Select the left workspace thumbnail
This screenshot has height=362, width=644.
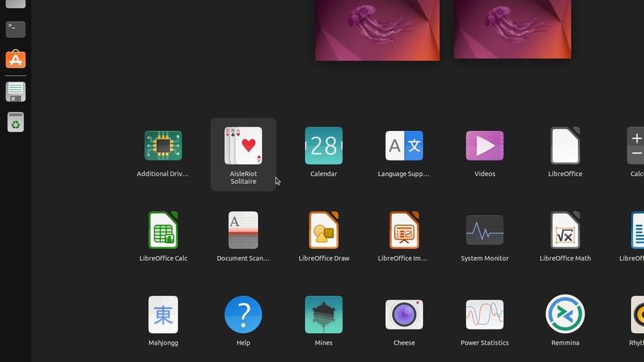377,29
